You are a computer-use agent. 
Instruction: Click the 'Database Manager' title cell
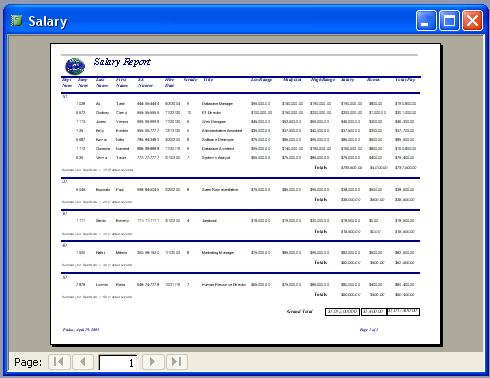pos(217,104)
